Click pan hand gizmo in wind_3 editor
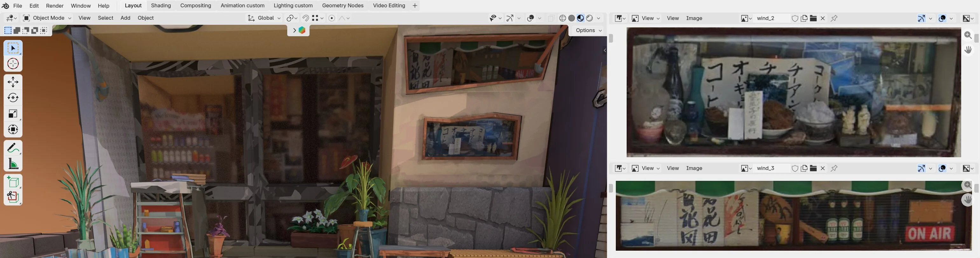This screenshot has height=258, width=980. (x=968, y=200)
